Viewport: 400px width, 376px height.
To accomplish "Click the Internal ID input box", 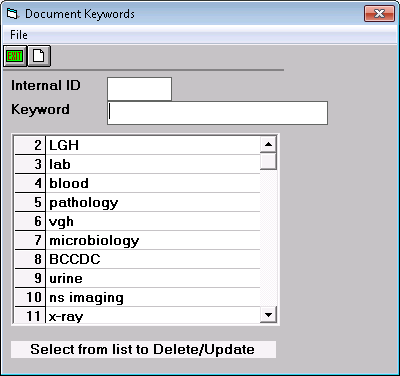I will tap(139, 89).
